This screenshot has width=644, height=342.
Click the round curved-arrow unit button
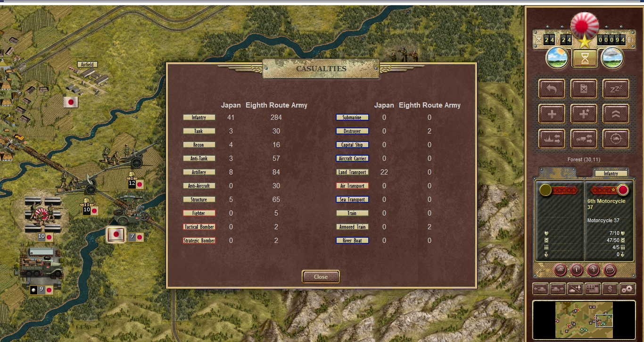(593, 270)
